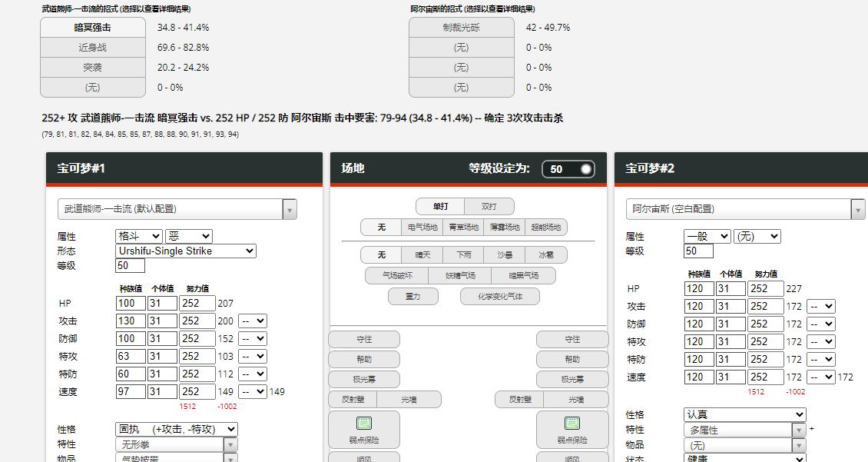Click Pokémon 1 attack EV input field

click(x=197, y=321)
